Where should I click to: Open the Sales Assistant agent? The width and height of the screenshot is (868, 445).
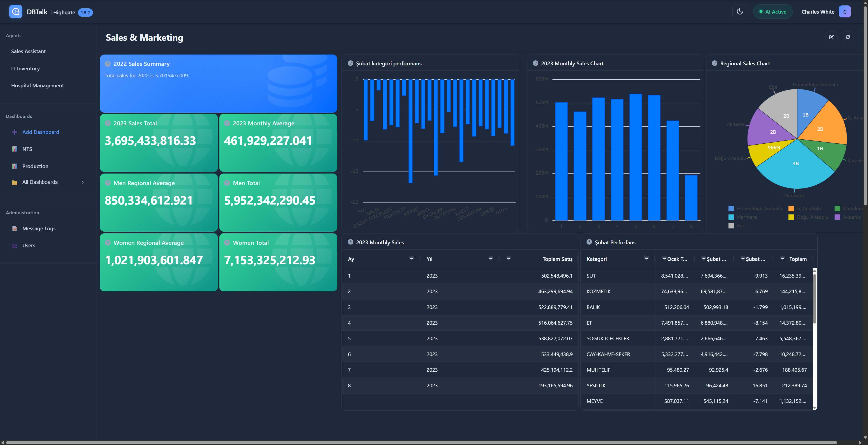28,51
